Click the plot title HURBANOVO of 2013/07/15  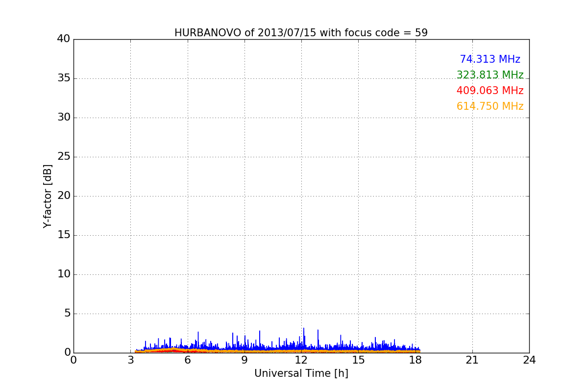click(301, 33)
